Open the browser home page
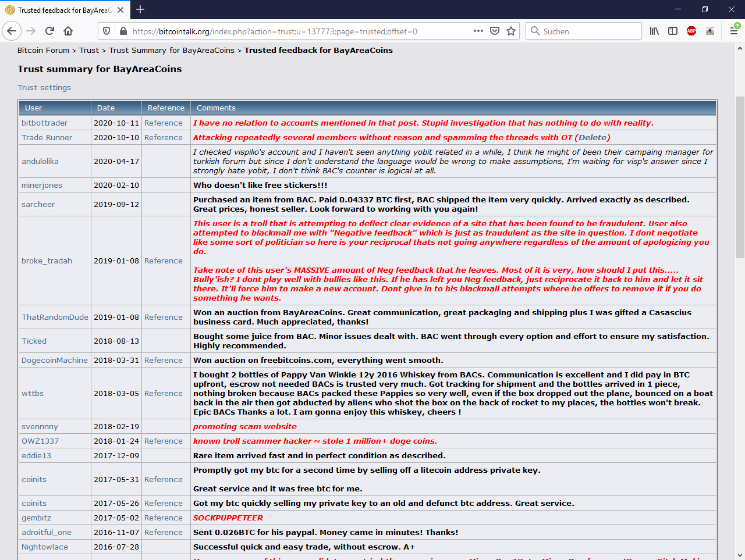The image size is (745, 560). [68, 31]
